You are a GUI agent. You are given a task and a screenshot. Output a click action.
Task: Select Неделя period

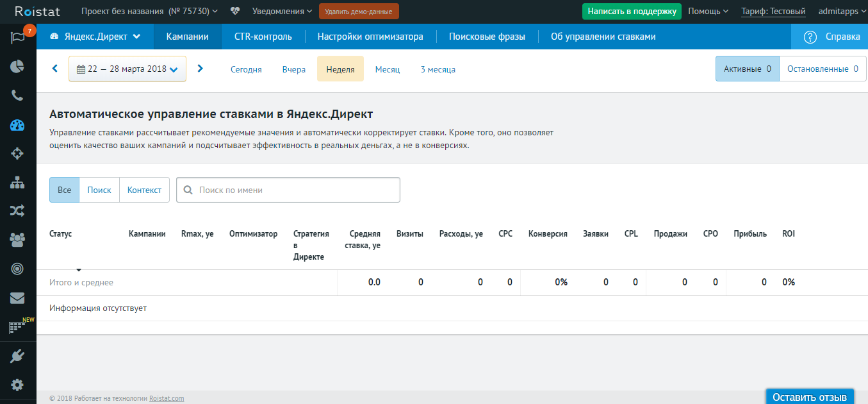click(x=340, y=69)
